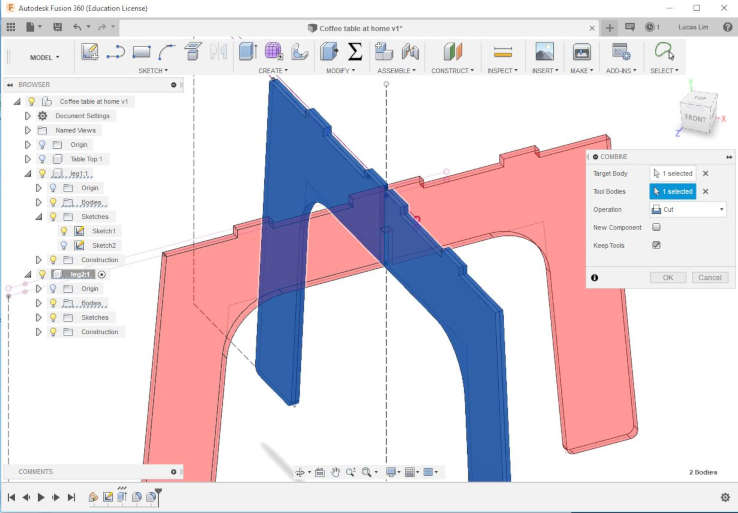This screenshot has width=738, height=513.
Task: Click the FRONT face of the ViewCube
Action: click(695, 117)
